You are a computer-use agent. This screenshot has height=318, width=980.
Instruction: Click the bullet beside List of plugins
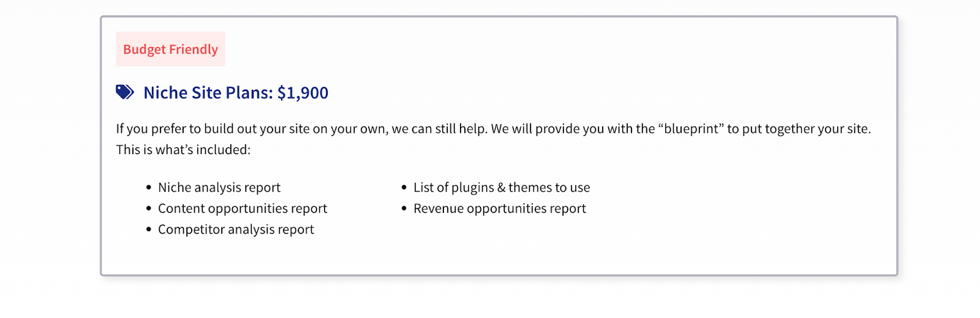pos(404,188)
